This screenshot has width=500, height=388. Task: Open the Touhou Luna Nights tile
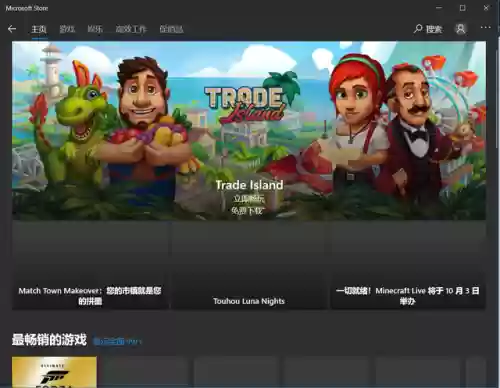tap(249, 265)
